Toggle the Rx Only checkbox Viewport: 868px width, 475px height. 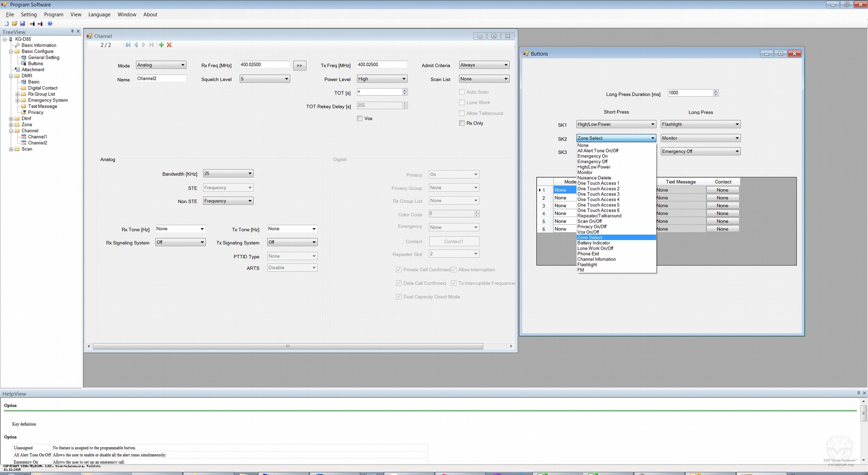pos(462,123)
